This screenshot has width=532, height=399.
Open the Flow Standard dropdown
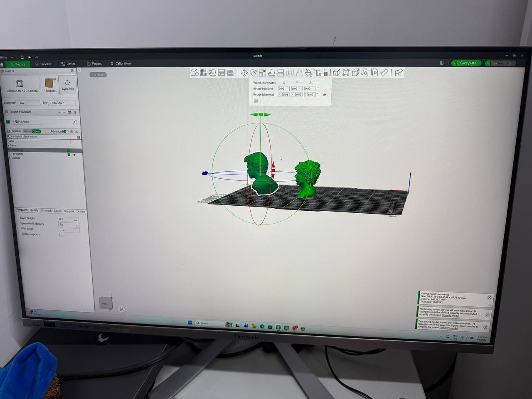pyautogui.click(x=62, y=103)
